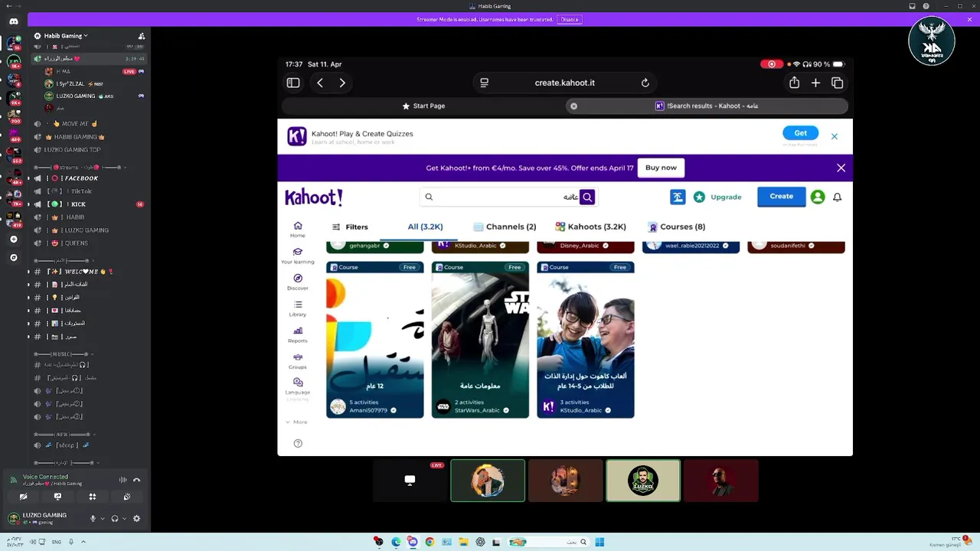Open the Star Wars course card
The width and height of the screenshot is (980, 551).
coord(480,340)
